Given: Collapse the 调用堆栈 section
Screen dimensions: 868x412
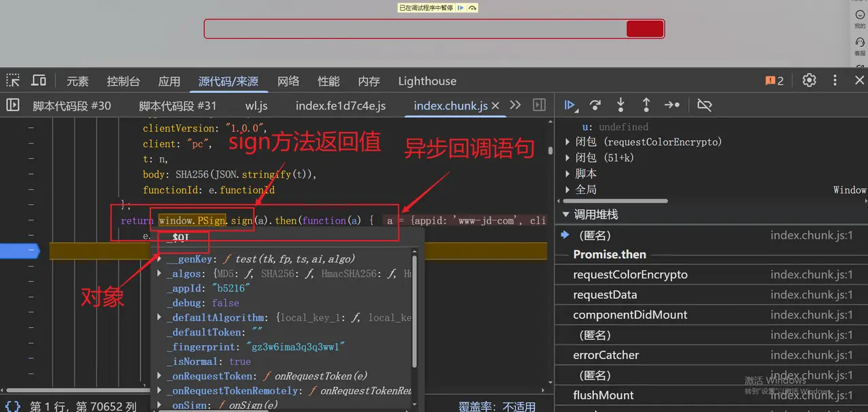Looking at the screenshot, I should (564, 215).
